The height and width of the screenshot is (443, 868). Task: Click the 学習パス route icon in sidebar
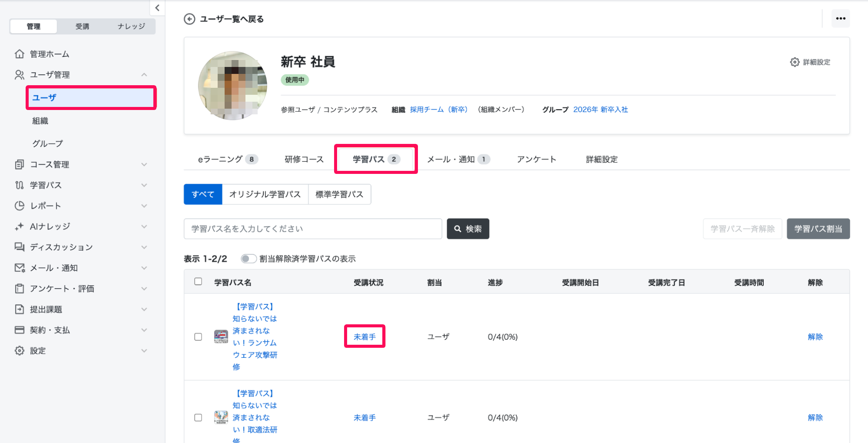[x=20, y=185]
